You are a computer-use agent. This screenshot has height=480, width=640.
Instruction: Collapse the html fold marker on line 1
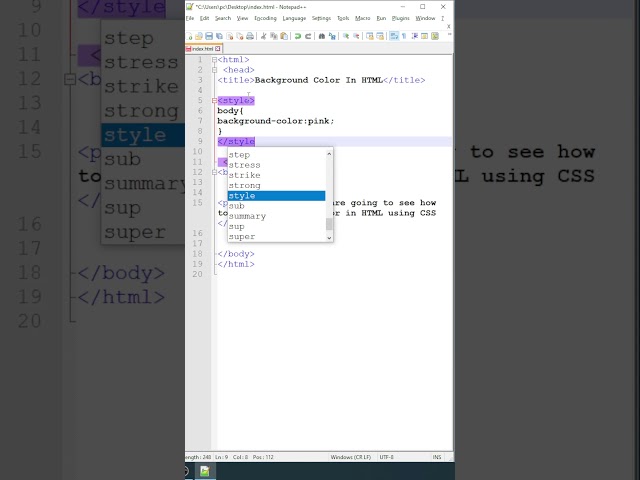coord(214,60)
